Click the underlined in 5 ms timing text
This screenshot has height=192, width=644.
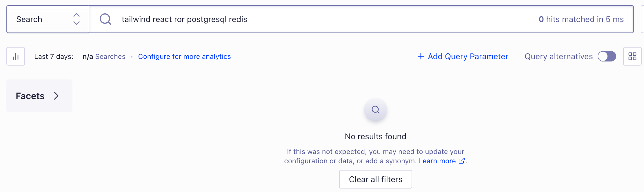(x=610, y=19)
